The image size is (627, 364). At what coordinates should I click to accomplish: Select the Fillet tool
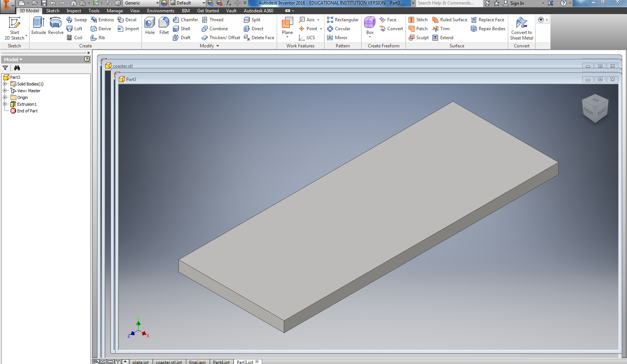click(x=164, y=26)
